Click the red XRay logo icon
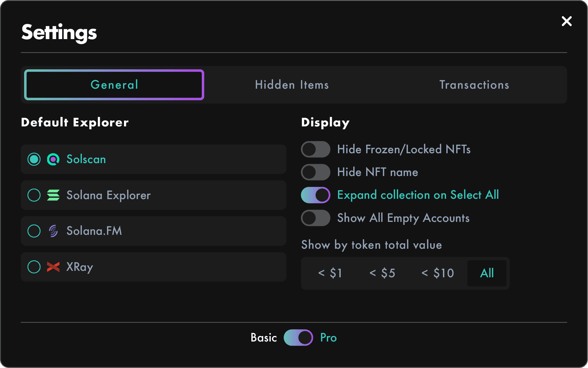 tap(53, 267)
